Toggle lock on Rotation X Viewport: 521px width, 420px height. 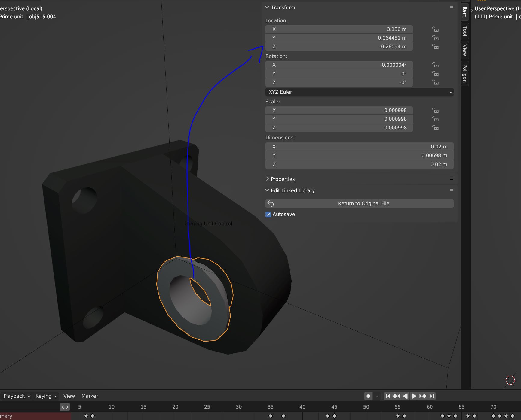[435, 65]
